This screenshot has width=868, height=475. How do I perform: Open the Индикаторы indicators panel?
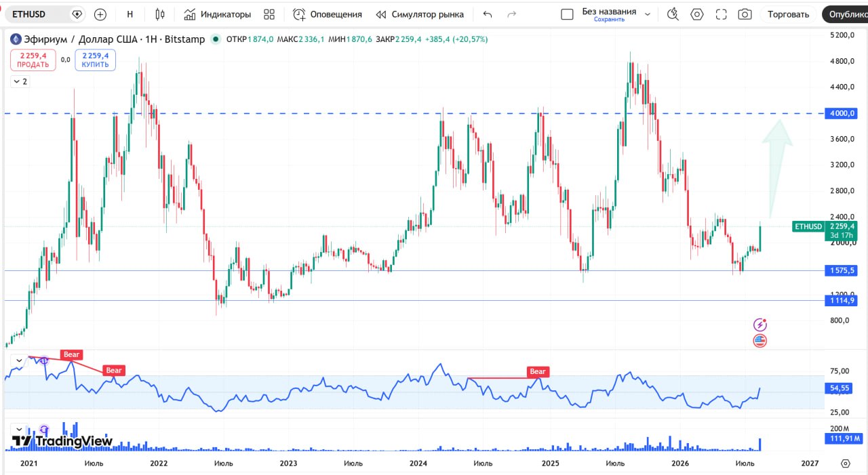(217, 14)
